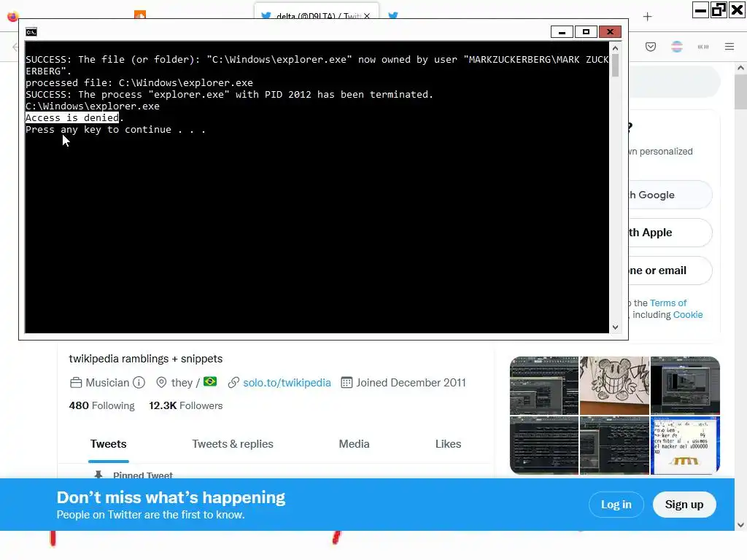Click the Firefox logo icon

(13, 16)
